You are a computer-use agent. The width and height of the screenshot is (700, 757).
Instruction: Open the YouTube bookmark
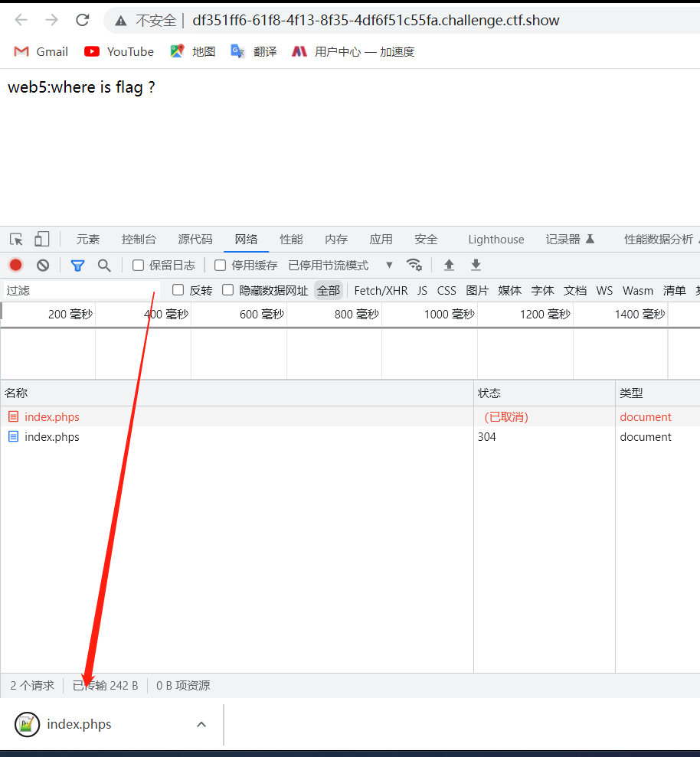[119, 51]
